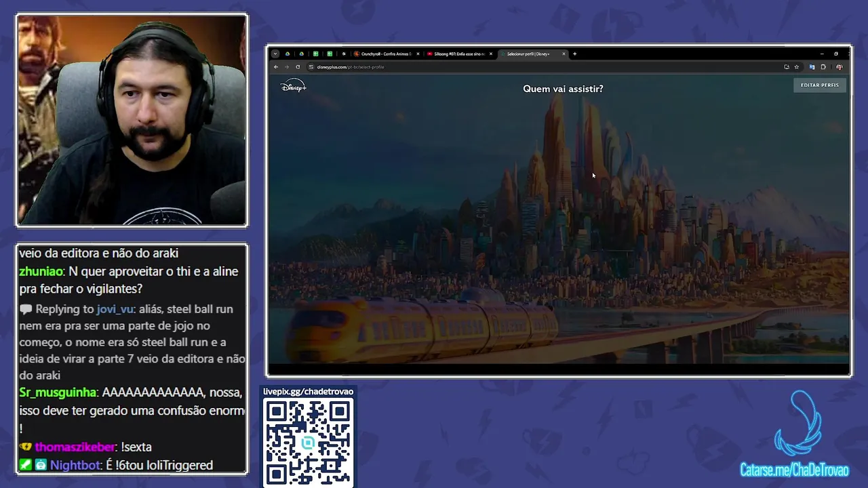
Task: Open the second green Sheets pinned tab
Action: point(330,54)
